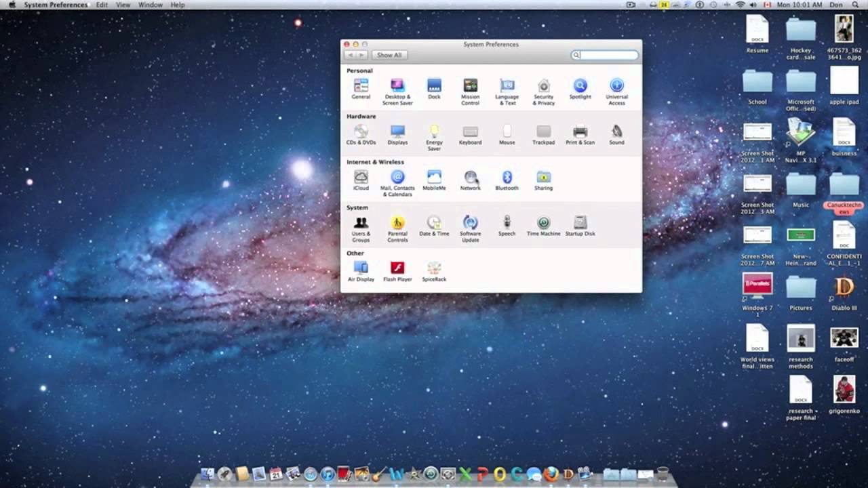Open Firefox from the Dock
The image size is (868, 488).
click(x=551, y=474)
